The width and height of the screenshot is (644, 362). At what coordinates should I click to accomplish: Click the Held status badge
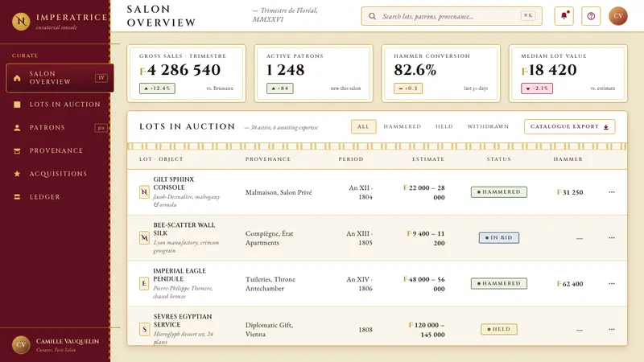(x=499, y=329)
